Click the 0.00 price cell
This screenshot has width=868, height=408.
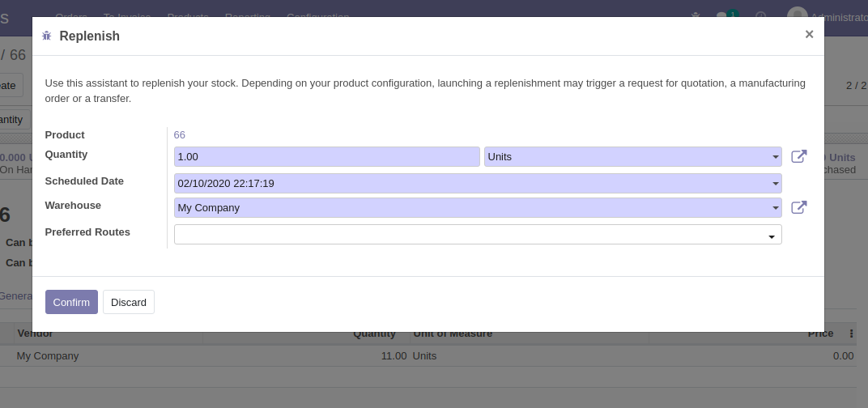pos(843,356)
